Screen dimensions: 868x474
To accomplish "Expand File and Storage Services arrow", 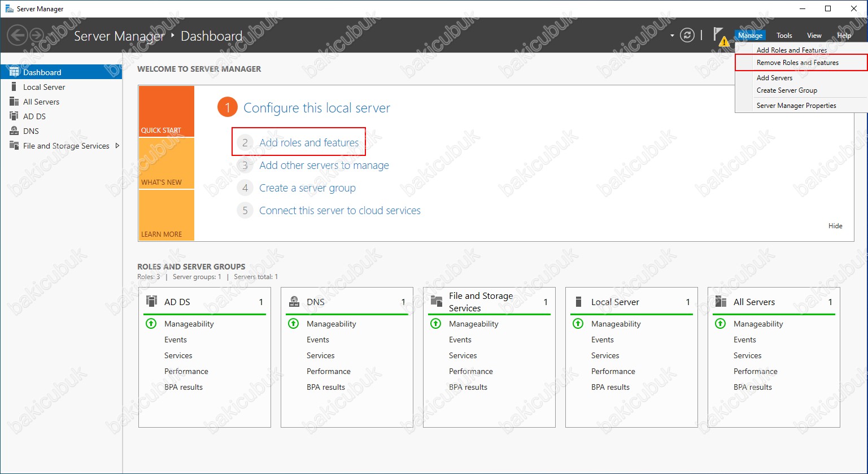I will (117, 145).
